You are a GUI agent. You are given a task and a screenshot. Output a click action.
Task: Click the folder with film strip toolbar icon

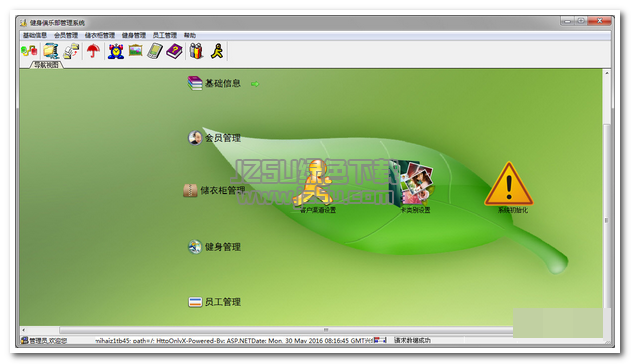tap(51, 51)
